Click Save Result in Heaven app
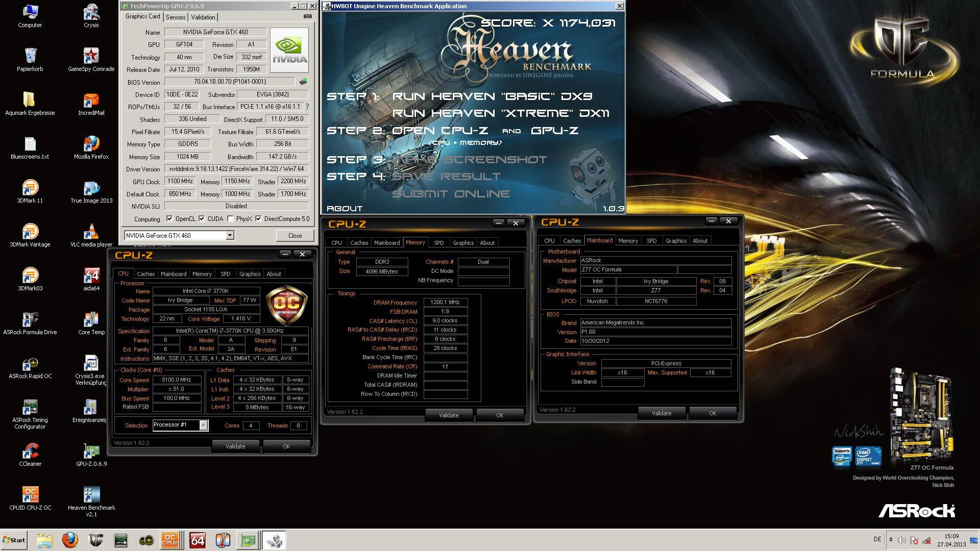980x551 pixels. [x=446, y=177]
